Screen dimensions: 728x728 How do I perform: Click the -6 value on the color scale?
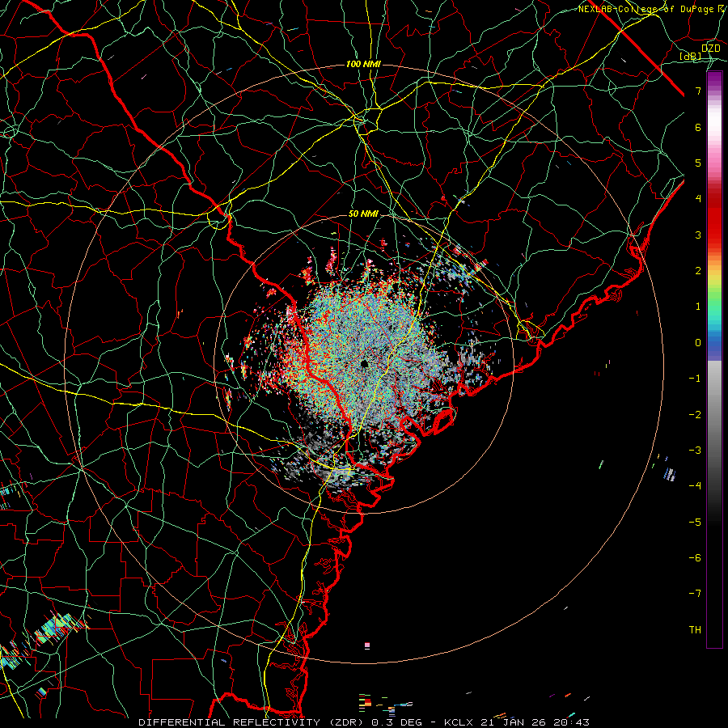pos(696,558)
